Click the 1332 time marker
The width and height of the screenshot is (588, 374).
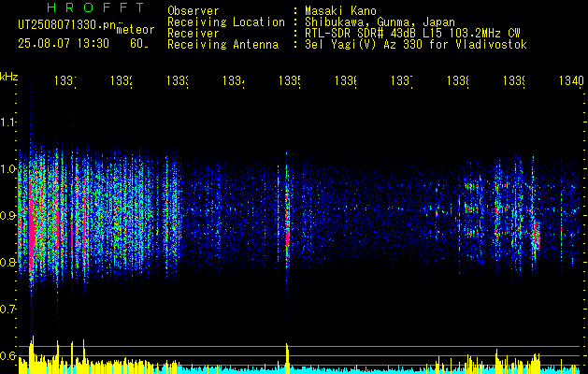tap(122, 80)
